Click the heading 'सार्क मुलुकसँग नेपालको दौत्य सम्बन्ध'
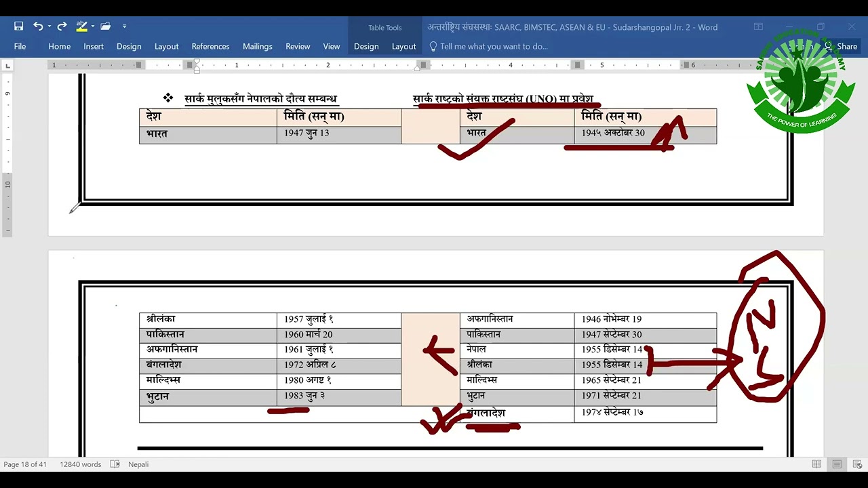 260,99
